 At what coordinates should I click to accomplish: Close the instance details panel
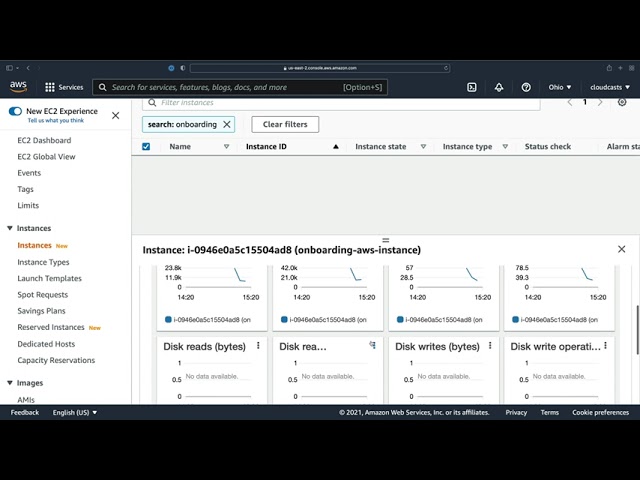tap(622, 249)
